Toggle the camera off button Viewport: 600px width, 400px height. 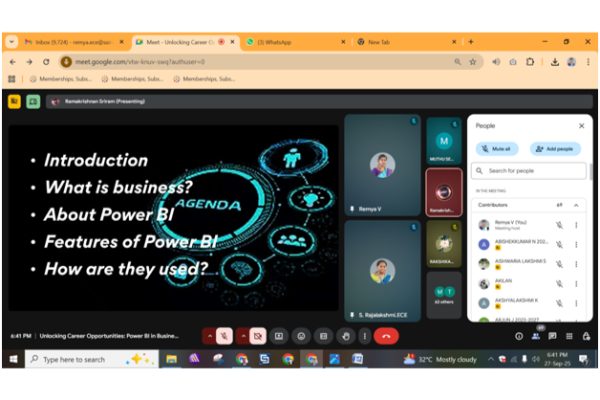[257, 336]
